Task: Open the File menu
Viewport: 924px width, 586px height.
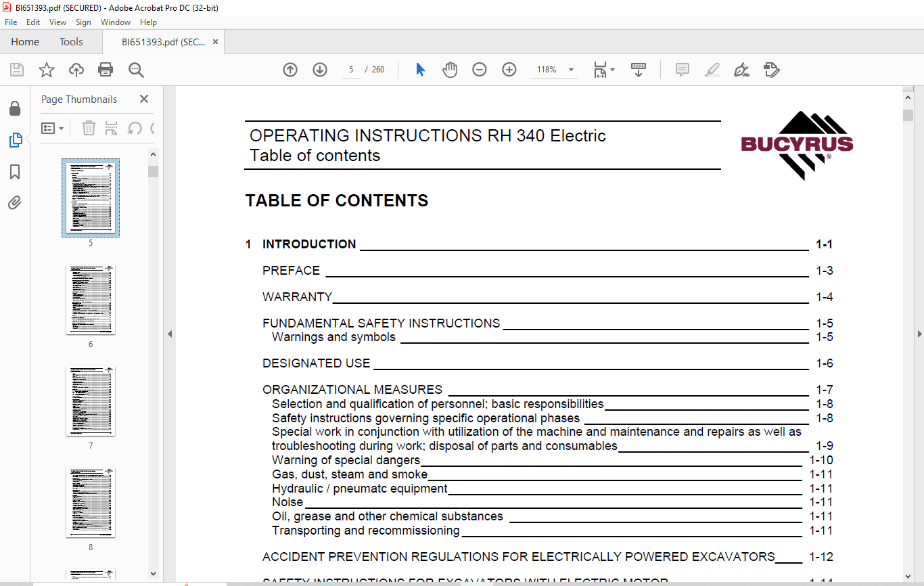Action: point(11,22)
